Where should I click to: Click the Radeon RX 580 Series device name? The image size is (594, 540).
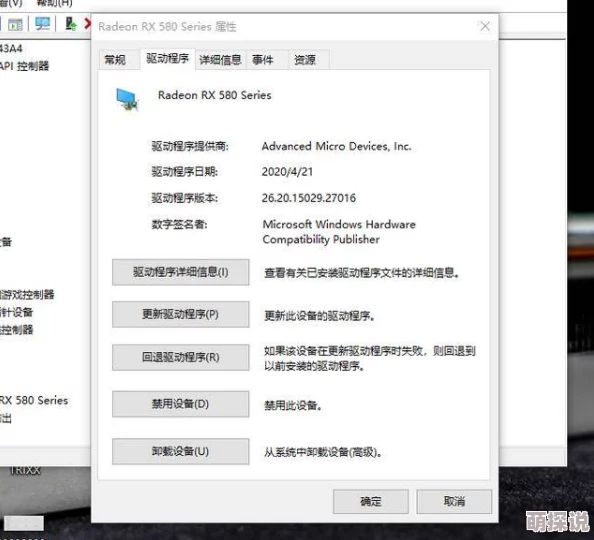pyautogui.click(x=214, y=95)
